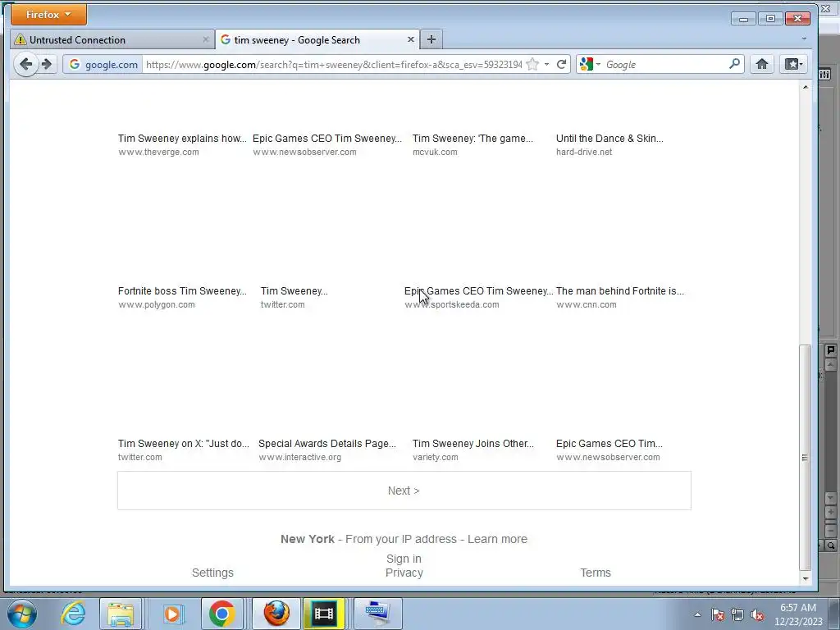
Task: Click the muted volume tray icon
Action: pos(757,614)
